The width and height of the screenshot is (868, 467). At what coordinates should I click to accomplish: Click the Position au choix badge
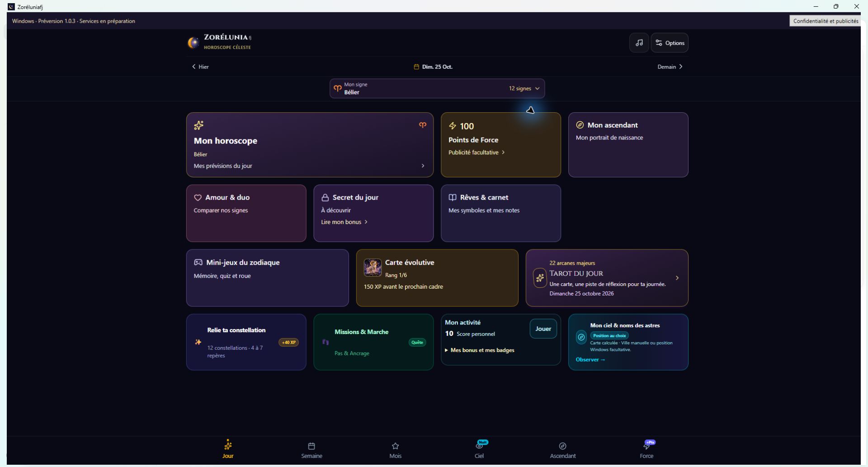(609, 336)
